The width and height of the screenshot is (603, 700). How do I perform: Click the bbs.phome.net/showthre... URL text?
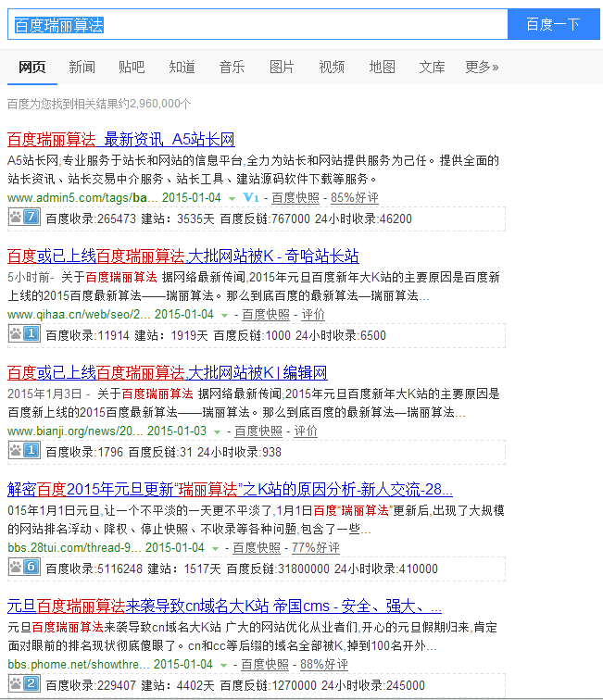click(79, 664)
